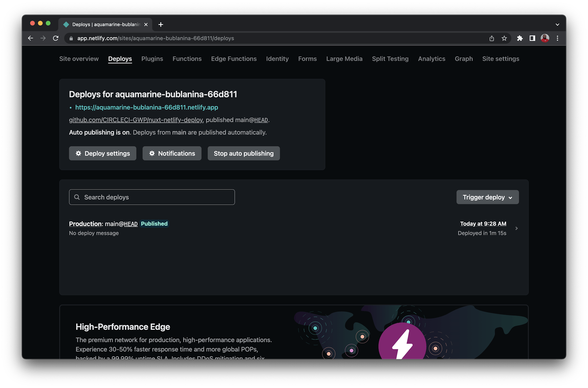Select the gear icon on Deploy settings button
Viewport: 588px width, 388px height.
tap(78, 153)
